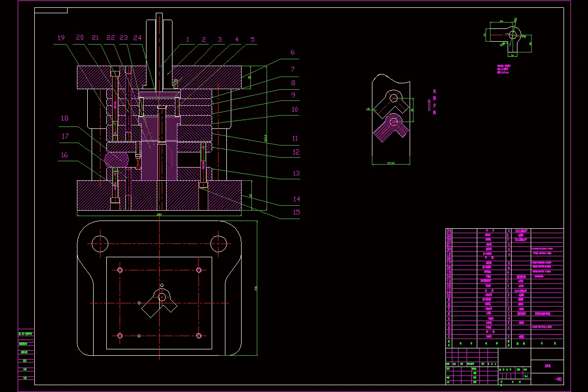Click callout number 20 above the section view

(80, 38)
